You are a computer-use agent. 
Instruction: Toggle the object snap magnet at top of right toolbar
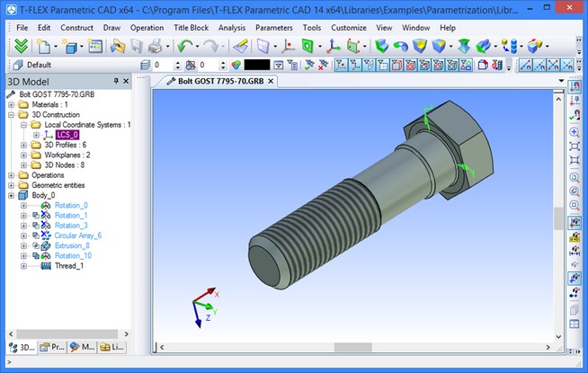tap(575, 86)
